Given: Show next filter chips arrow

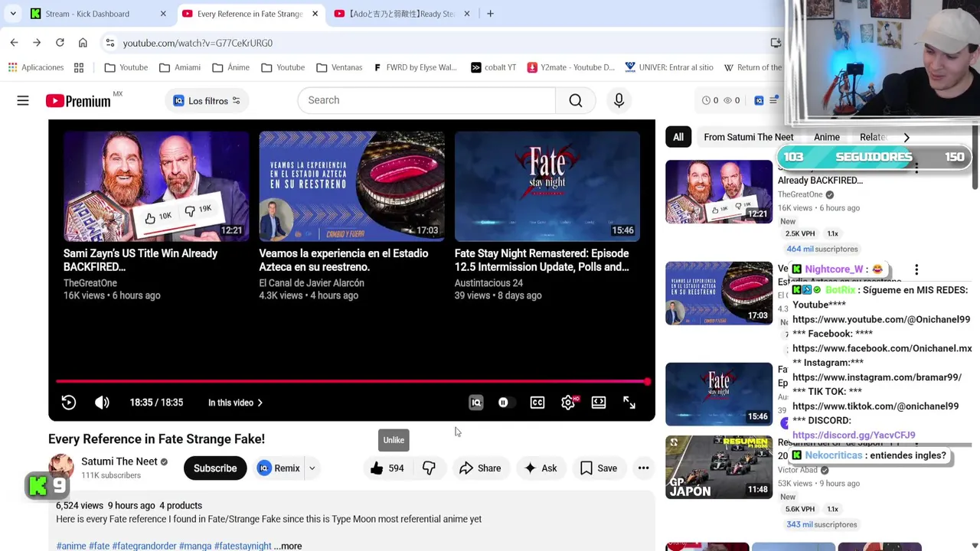Looking at the screenshot, I should (906, 137).
